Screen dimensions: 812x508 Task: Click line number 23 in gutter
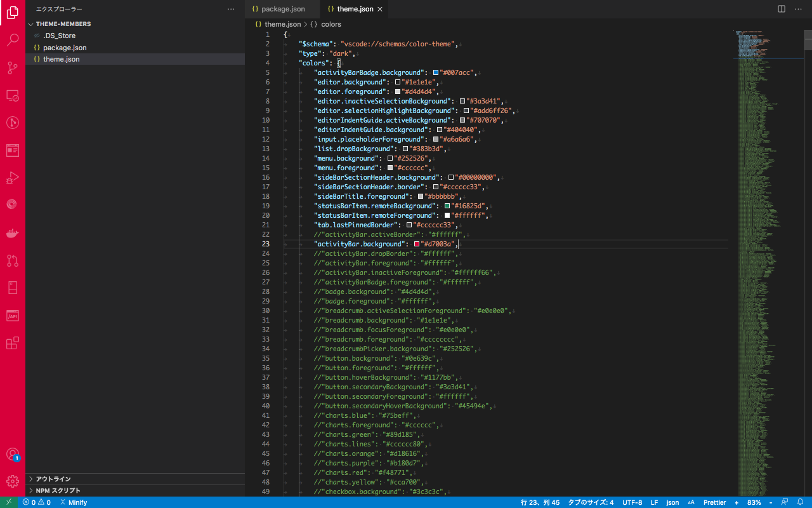pyautogui.click(x=265, y=244)
